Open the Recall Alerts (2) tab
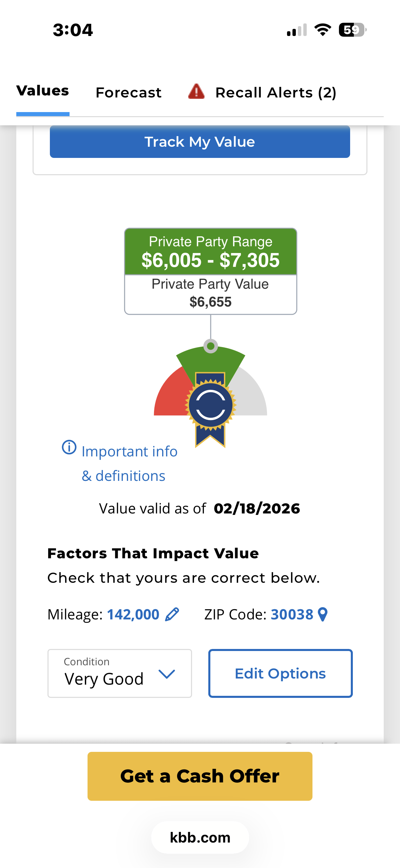Screen dimensions: 400x868 [275, 93]
